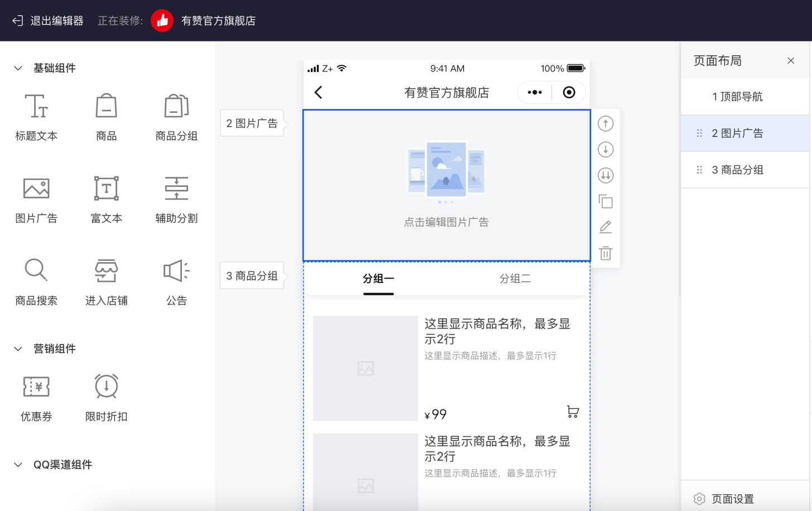
Task: Click the ¥99 price text
Action: coord(436,414)
